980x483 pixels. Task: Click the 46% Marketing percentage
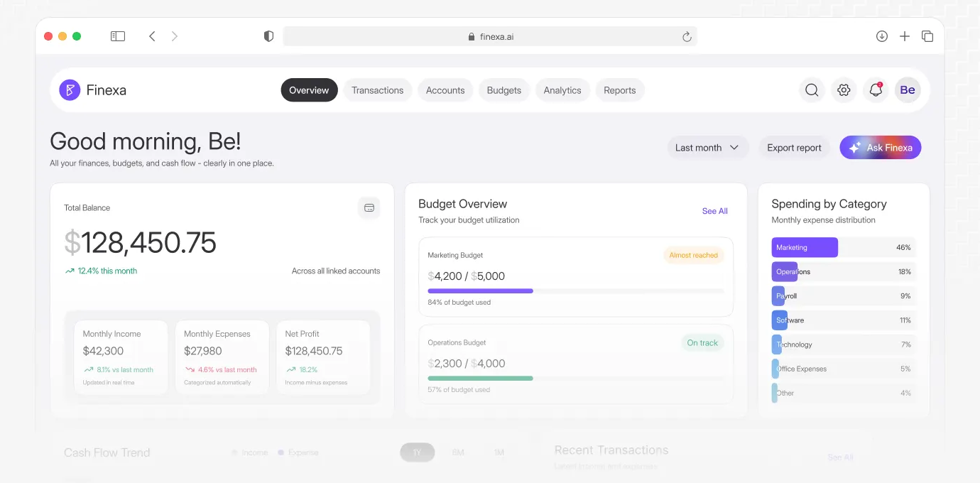point(903,247)
